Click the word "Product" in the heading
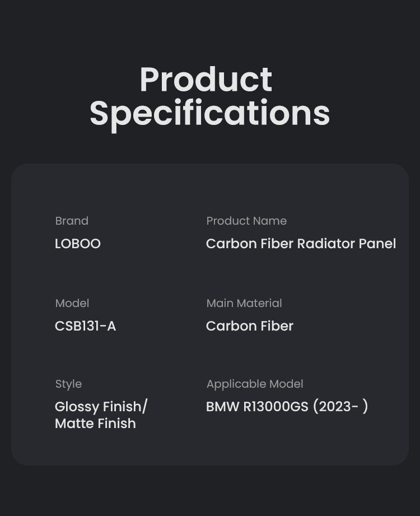 (x=206, y=80)
